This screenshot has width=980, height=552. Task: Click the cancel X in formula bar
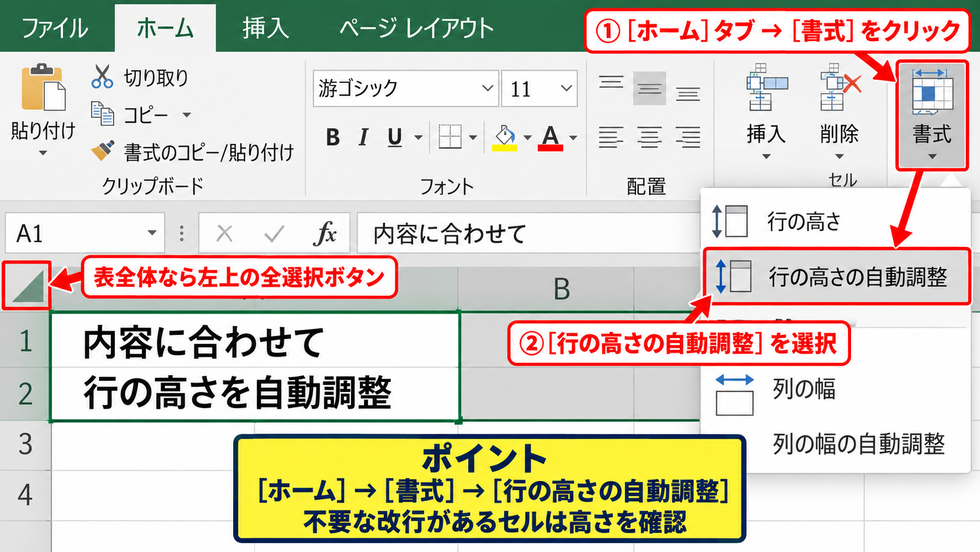224,233
